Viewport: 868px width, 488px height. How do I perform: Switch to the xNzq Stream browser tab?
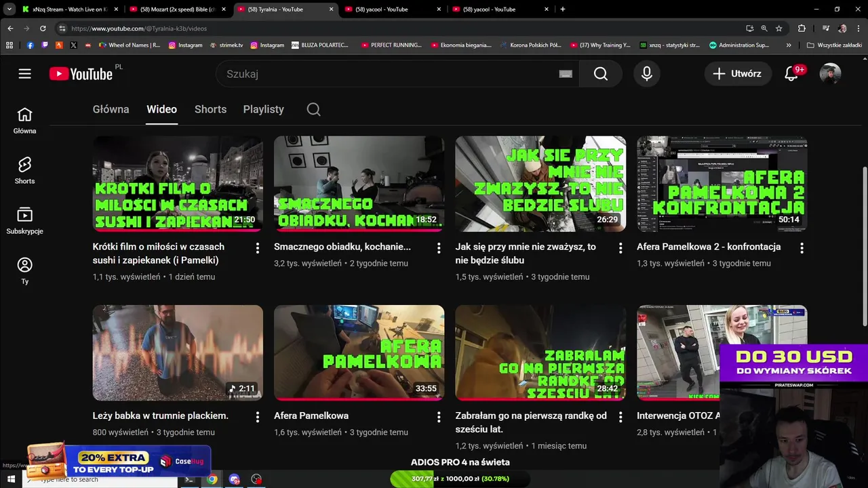click(x=70, y=9)
